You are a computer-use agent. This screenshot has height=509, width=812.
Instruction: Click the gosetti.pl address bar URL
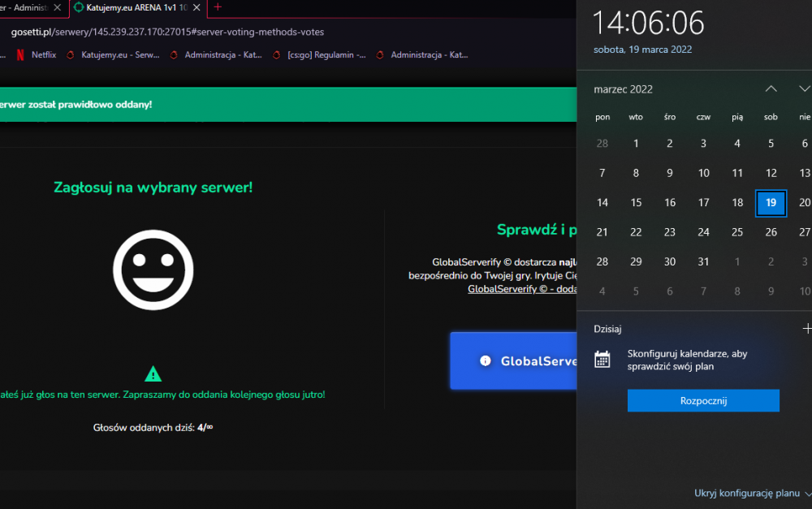tap(168, 32)
